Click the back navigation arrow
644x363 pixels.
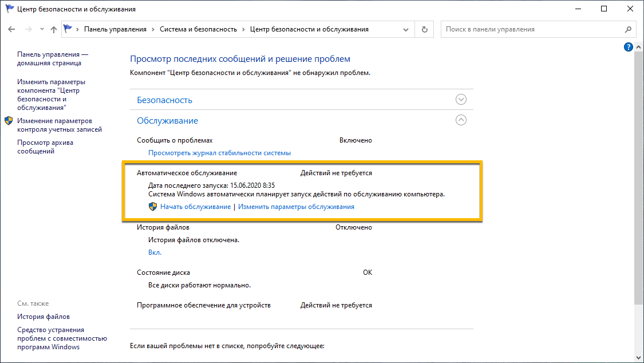(x=11, y=29)
